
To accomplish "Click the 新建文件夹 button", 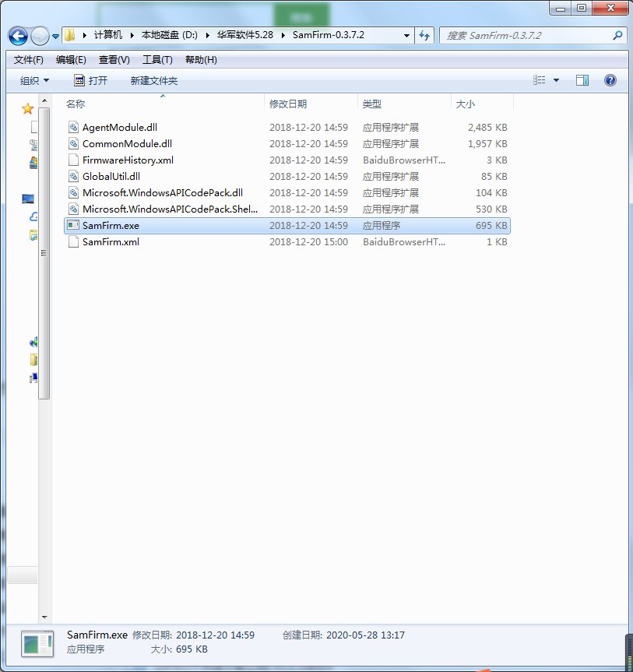I will (154, 80).
